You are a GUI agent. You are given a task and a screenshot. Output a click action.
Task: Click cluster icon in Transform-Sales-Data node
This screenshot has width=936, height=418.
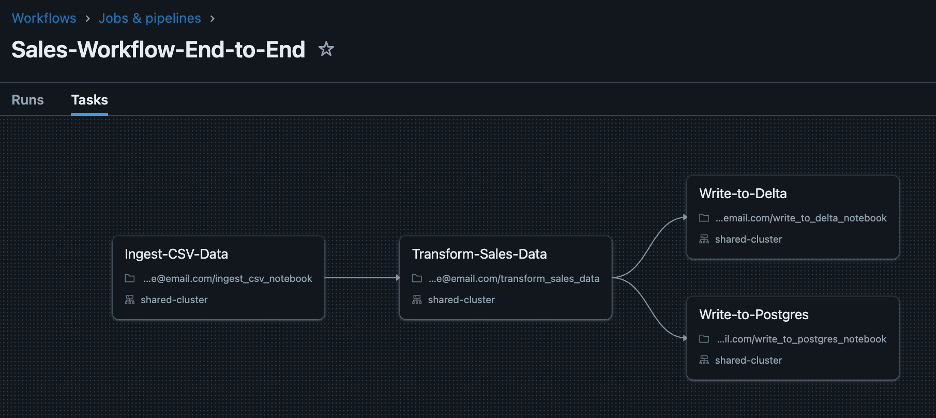(417, 300)
